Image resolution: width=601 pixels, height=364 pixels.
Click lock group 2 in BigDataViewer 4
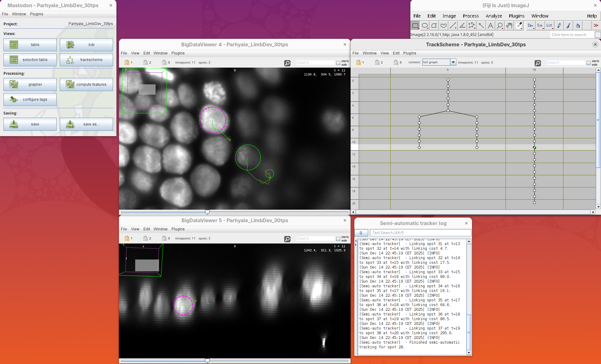click(146, 63)
